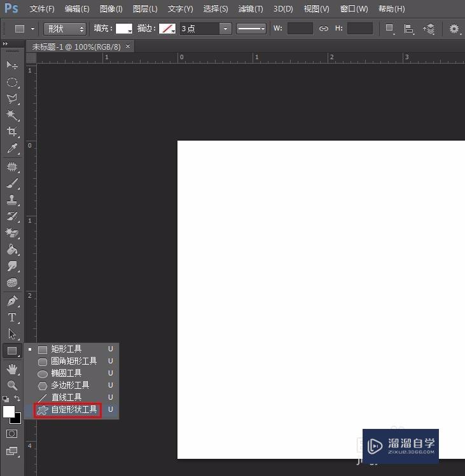Open the 选择(S) menu

pyautogui.click(x=216, y=9)
